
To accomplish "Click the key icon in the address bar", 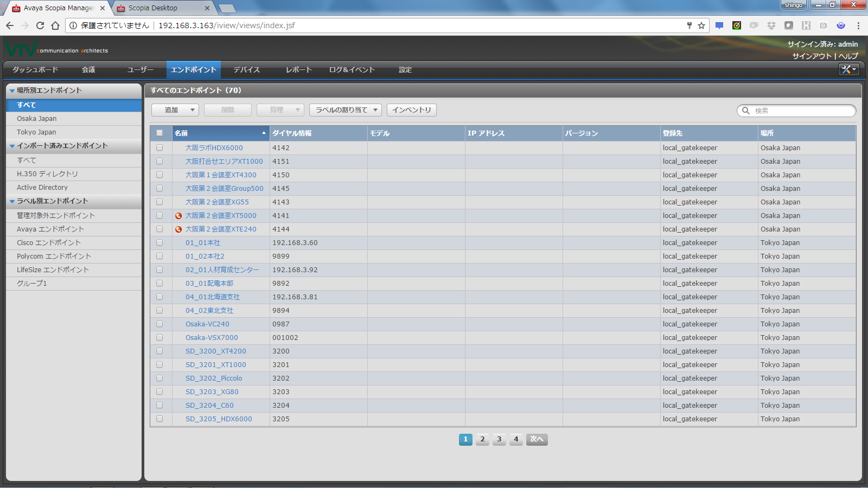I will pos(690,25).
